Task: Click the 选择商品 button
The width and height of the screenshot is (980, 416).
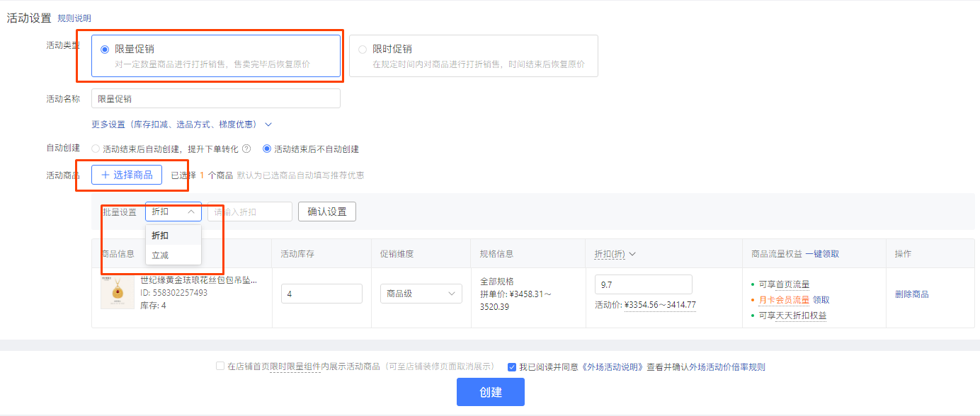Action: click(x=127, y=175)
